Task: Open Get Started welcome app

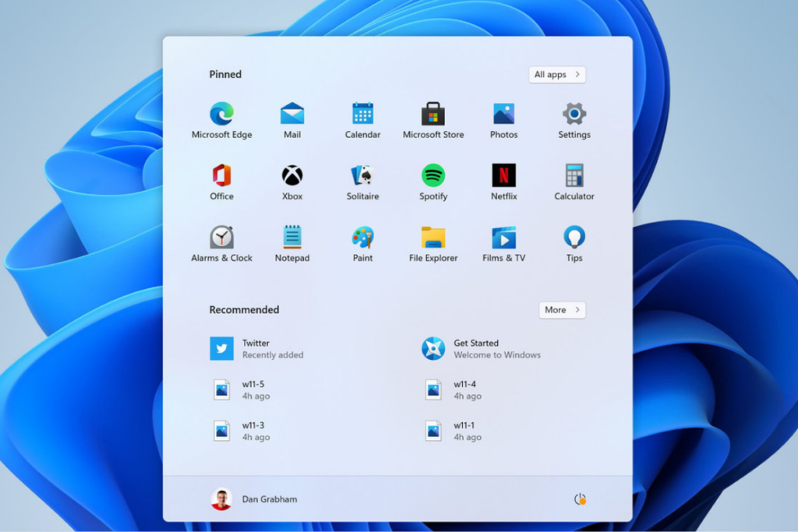Action: pos(482,349)
